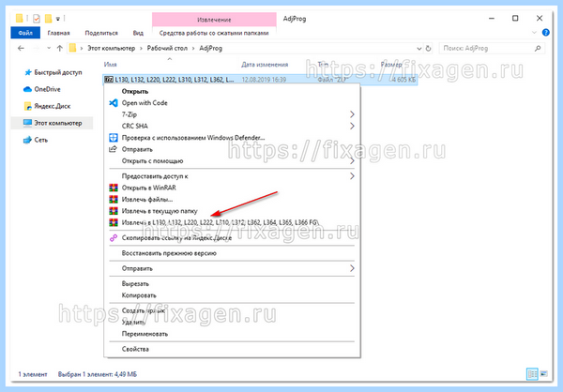Screen dimensions: 563x392
Task: Expand the ribbon with chevron
Action: click(x=534, y=33)
